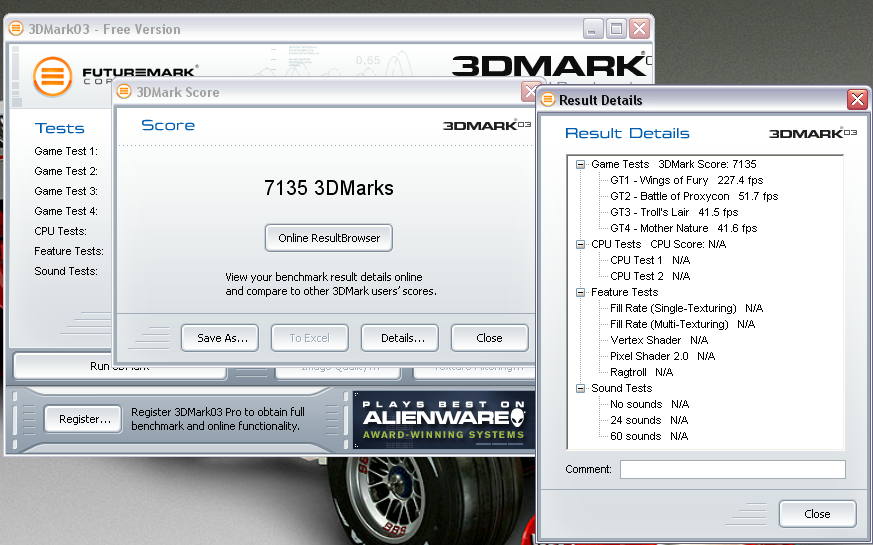This screenshot has width=873, height=545.
Task: Select CPU Test 2 row
Action: tap(650, 277)
